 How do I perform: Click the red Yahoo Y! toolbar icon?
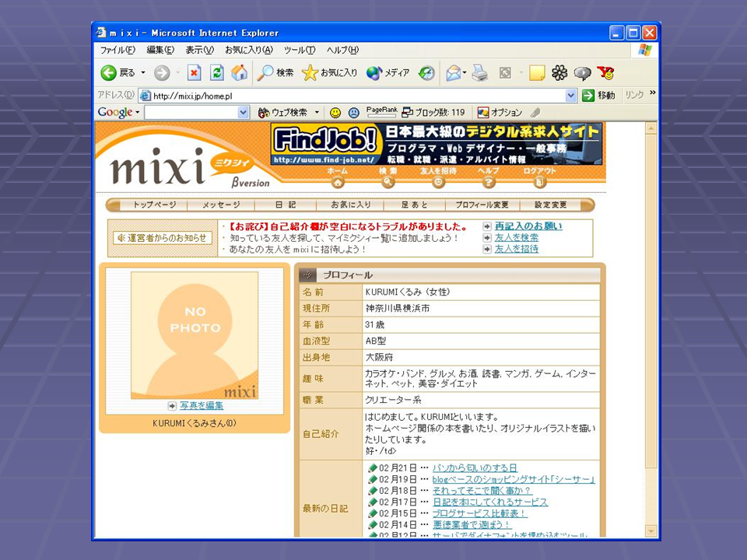[x=605, y=73]
